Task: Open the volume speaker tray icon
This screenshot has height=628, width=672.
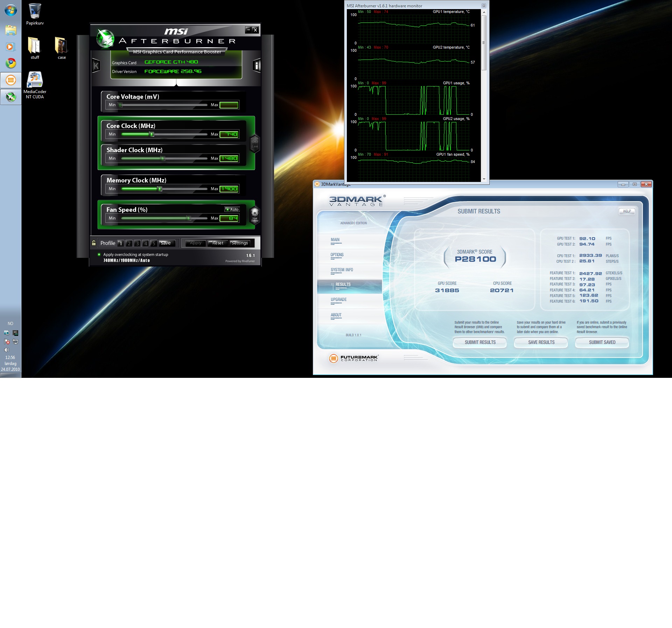Action: coord(7,350)
